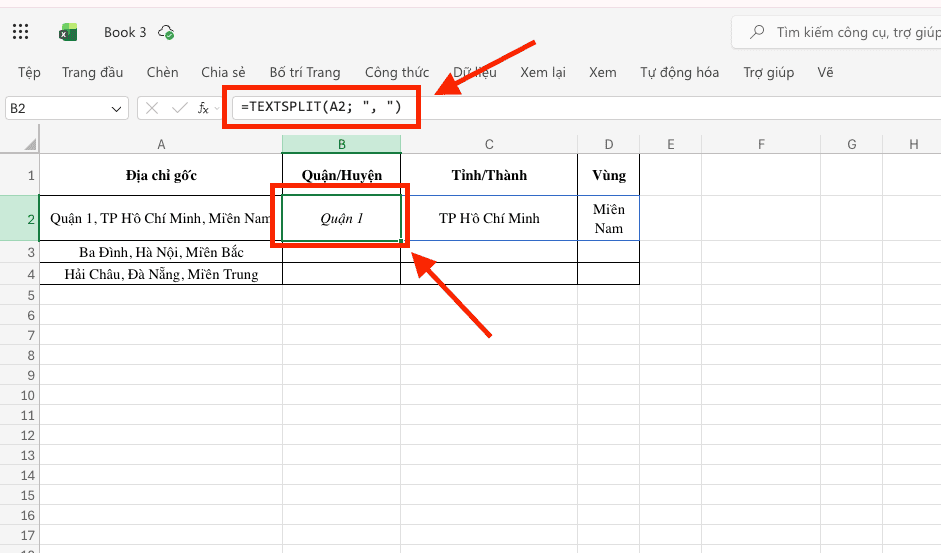
Task: Click the Tìm kiếm công cụ search box
Action: pyautogui.click(x=837, y=32)
